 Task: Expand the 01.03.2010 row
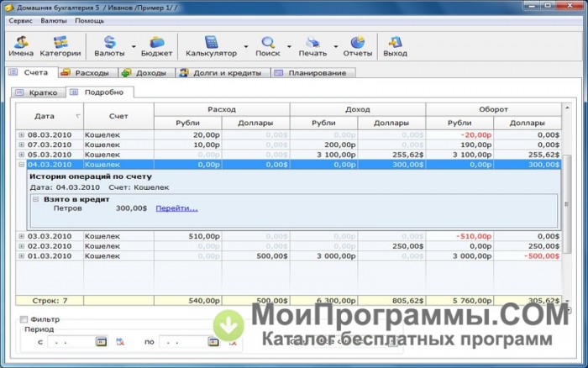(x=22, y=255)
